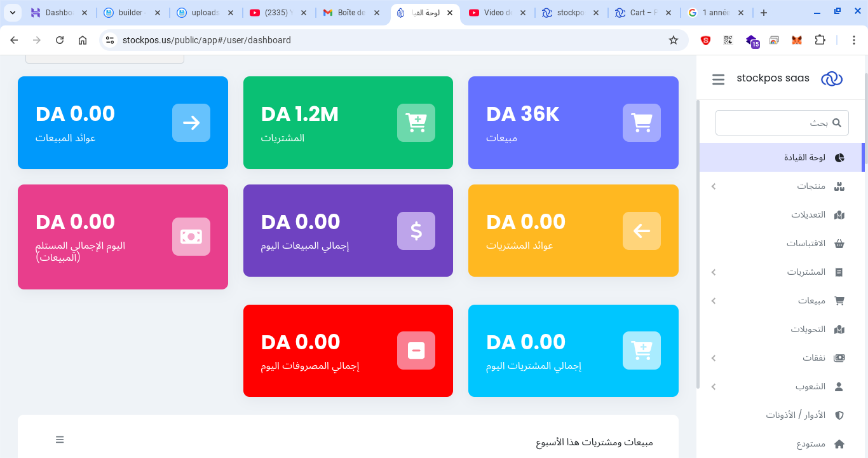
Task: Bookmark this page with the star icon
Action: pos(674,40)
